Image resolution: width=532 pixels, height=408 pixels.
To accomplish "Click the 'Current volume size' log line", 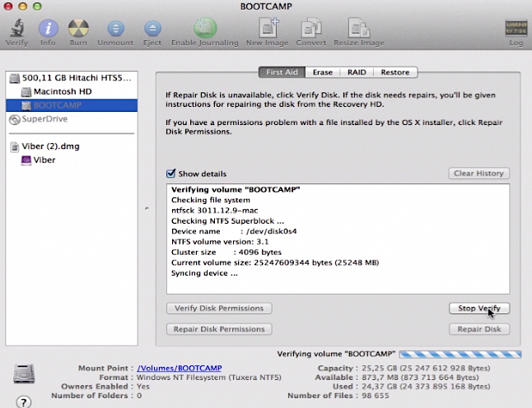I will [275, 262].
